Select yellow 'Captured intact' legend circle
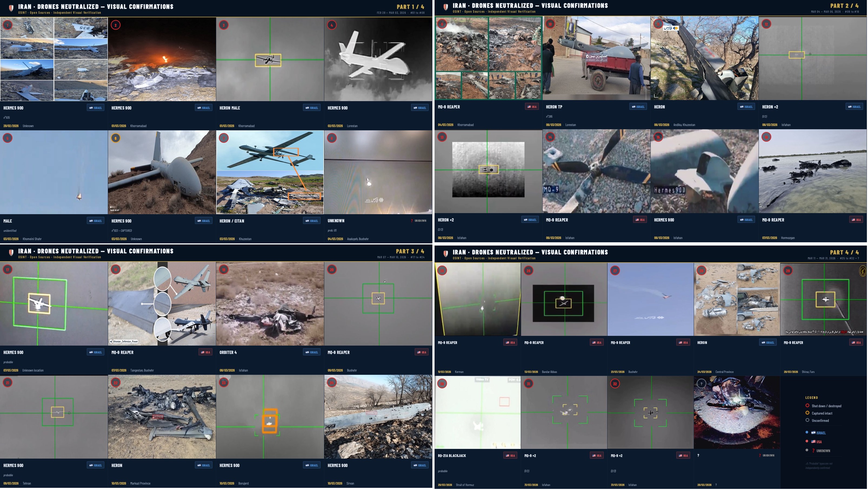This screenshot has height=490, width=868. (x=807, y=413)
